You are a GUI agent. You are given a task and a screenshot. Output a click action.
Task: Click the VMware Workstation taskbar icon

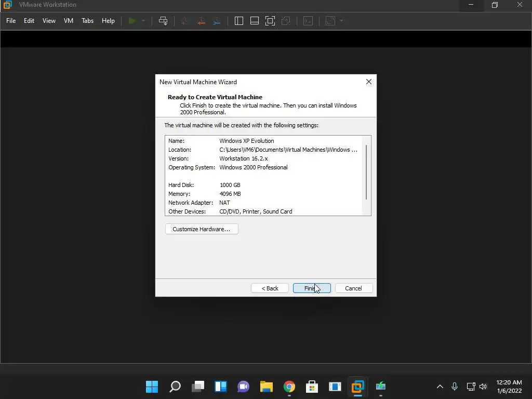[357, 386]
